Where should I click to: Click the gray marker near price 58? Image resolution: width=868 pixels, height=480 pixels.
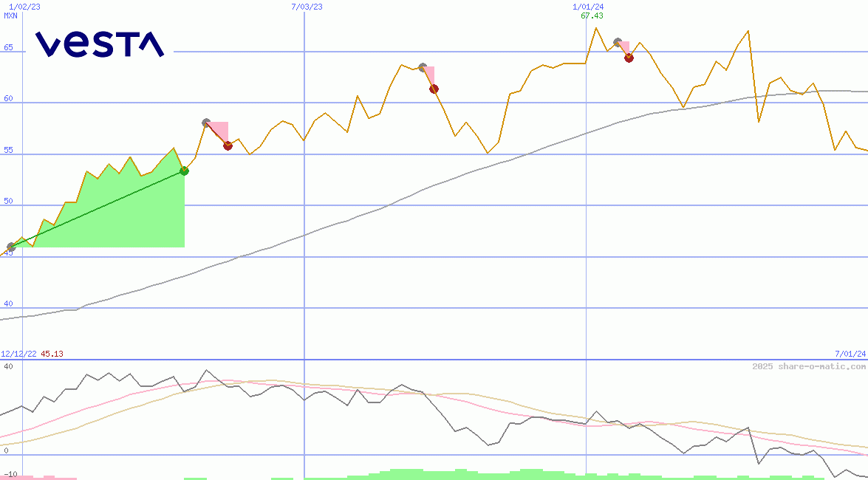[x=206, y=123]
